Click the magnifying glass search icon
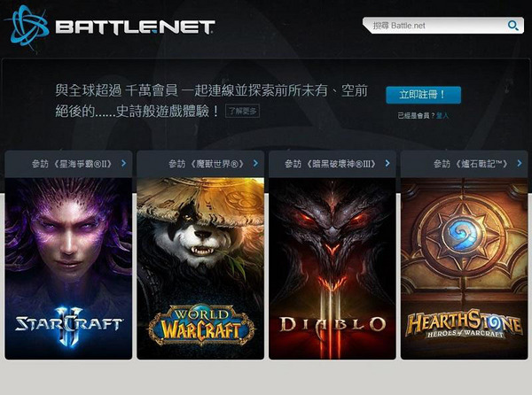 tap(513, 26)
